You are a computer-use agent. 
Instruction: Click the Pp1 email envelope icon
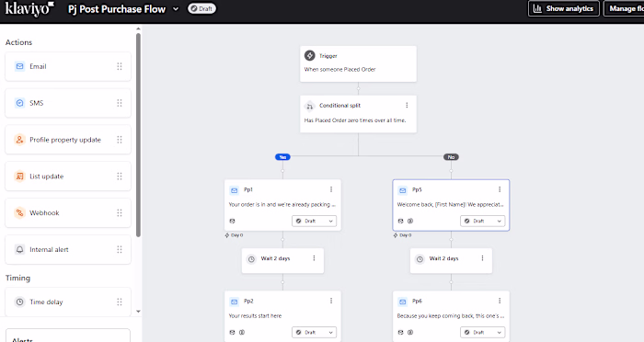tap(234, 190)
